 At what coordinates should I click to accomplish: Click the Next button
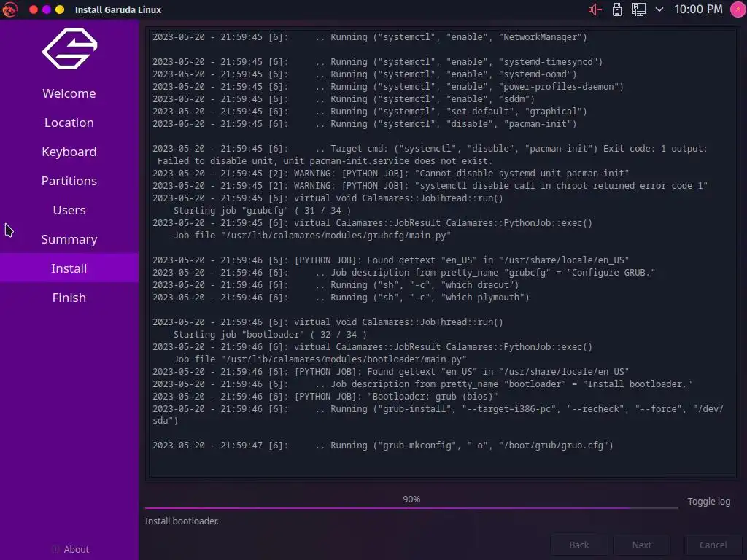642,545
